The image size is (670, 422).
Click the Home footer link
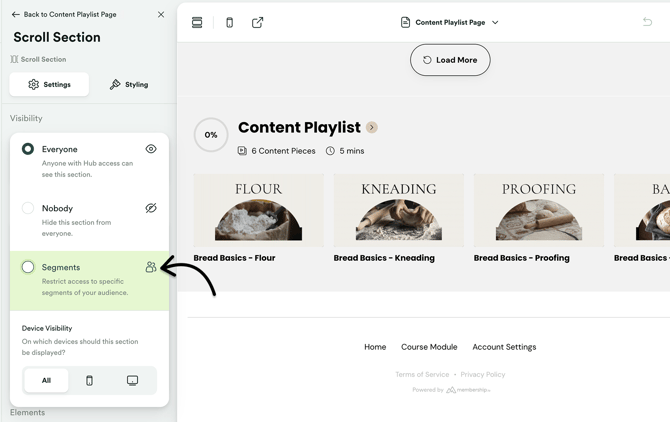(x=375, y=347)
